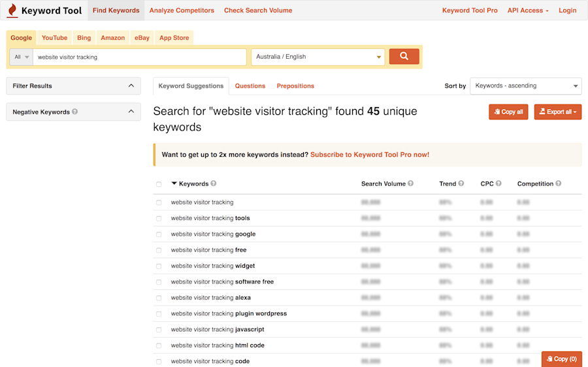Image resolution: width=588 pixels, height=367 pixels.
Task: Click help icon beside CPC header
Action: coord(498,183)
